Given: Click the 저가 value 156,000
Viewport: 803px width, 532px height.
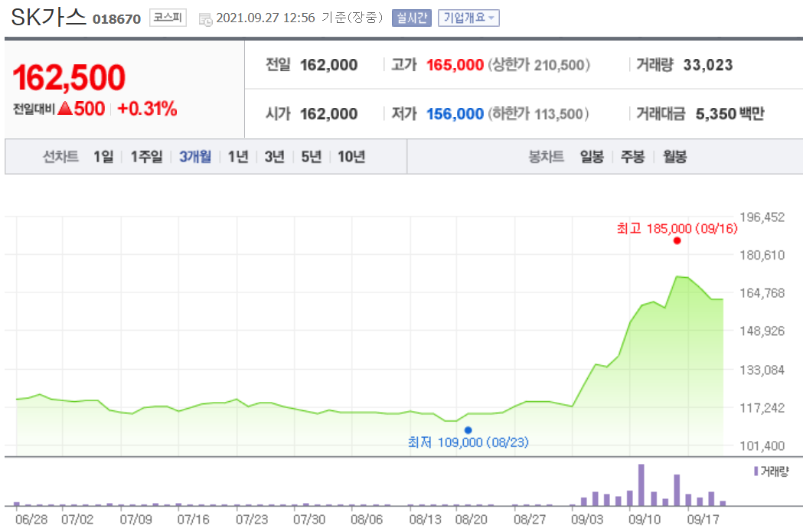Looking at the screenshot, I should [x=455, y=113].
